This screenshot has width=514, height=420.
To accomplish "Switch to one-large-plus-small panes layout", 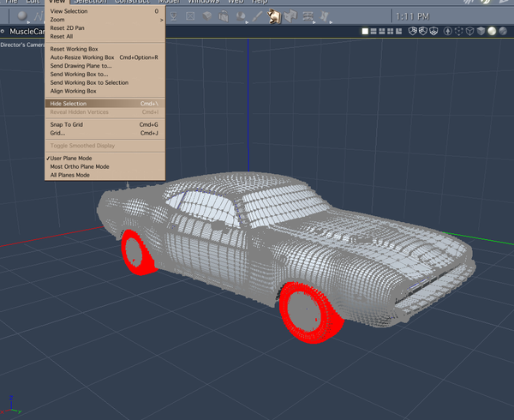I will coord(398,31).
